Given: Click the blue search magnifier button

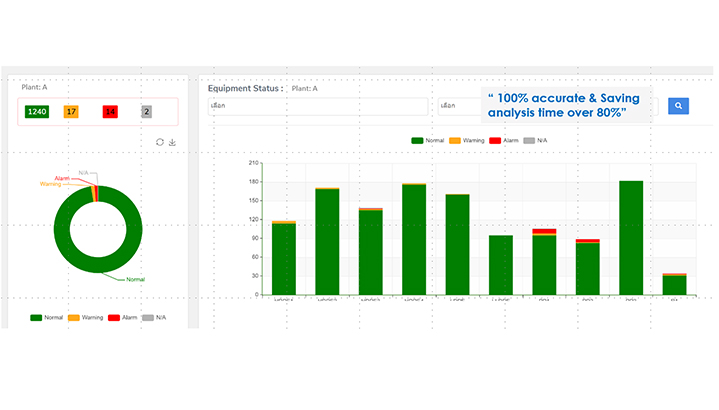Looking at the screenshot, I should point(678,105).
